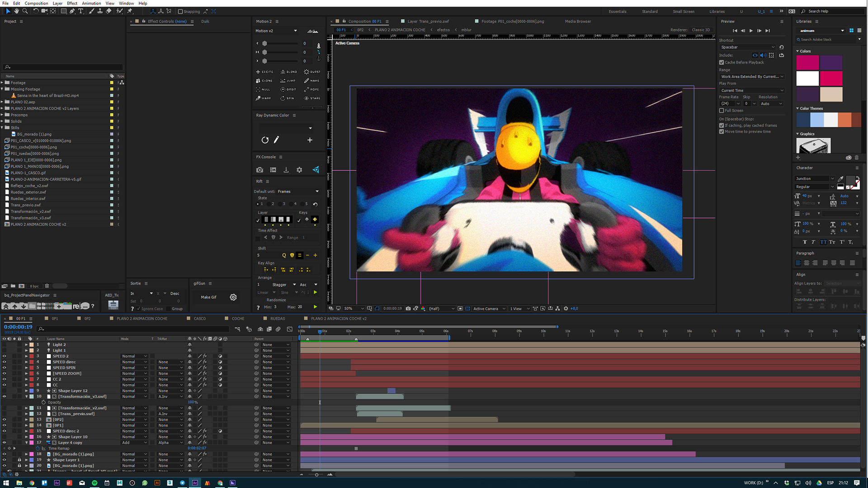This screenshot has height=488, width=868.
Task: Toggle the Rift Layer checkbox
Action: click(258, 221)
